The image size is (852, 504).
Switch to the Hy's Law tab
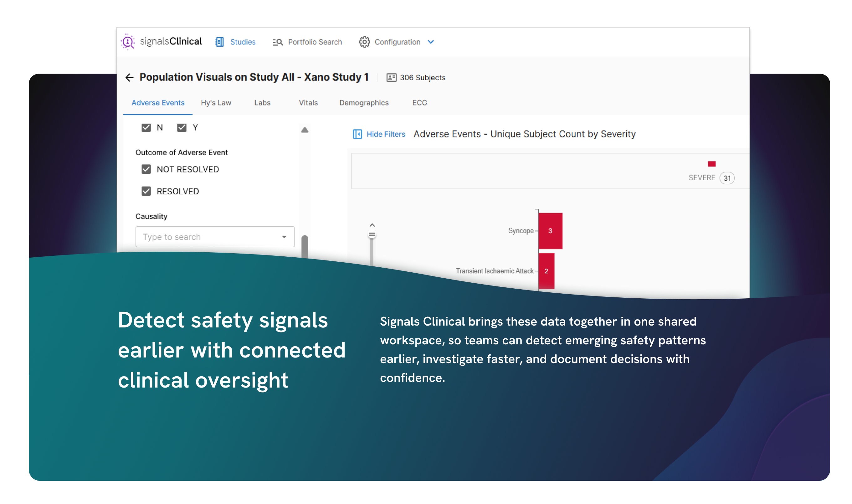point(216,103)
